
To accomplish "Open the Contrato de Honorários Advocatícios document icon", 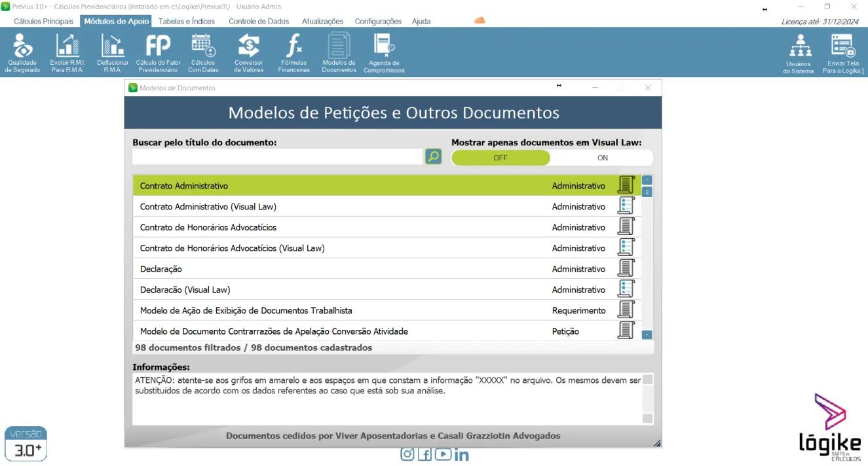I will coord(626,227).
